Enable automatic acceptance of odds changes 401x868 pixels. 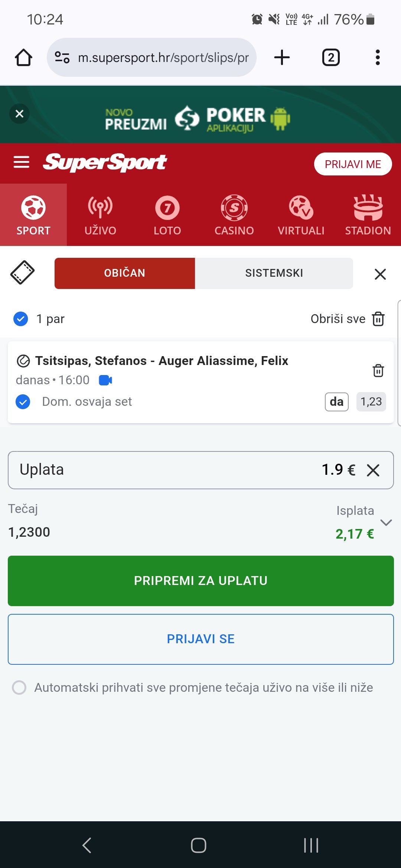[19, 687]
